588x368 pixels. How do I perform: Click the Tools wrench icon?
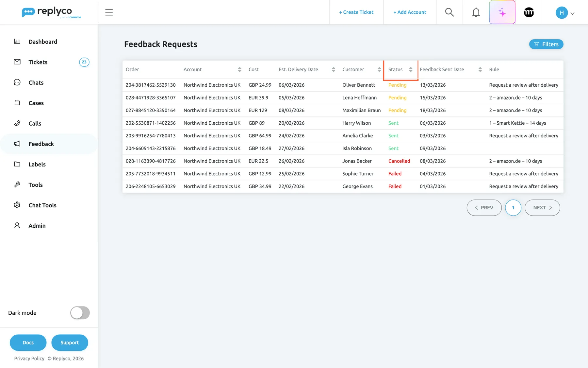[x=17, y=184]
